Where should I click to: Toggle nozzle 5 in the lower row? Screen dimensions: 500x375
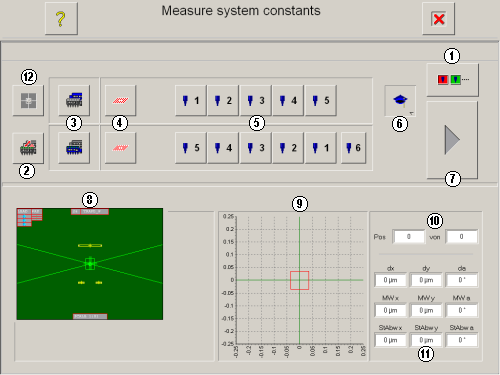(x=191, y=148)
